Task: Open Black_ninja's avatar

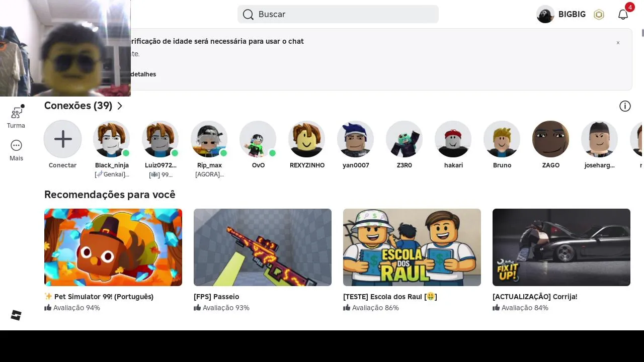Action: tap(112, 139)
